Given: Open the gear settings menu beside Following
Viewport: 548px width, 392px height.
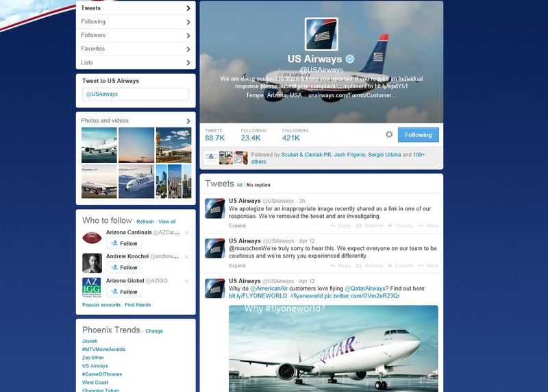Looking at the screenshot, I should [389, 134].
